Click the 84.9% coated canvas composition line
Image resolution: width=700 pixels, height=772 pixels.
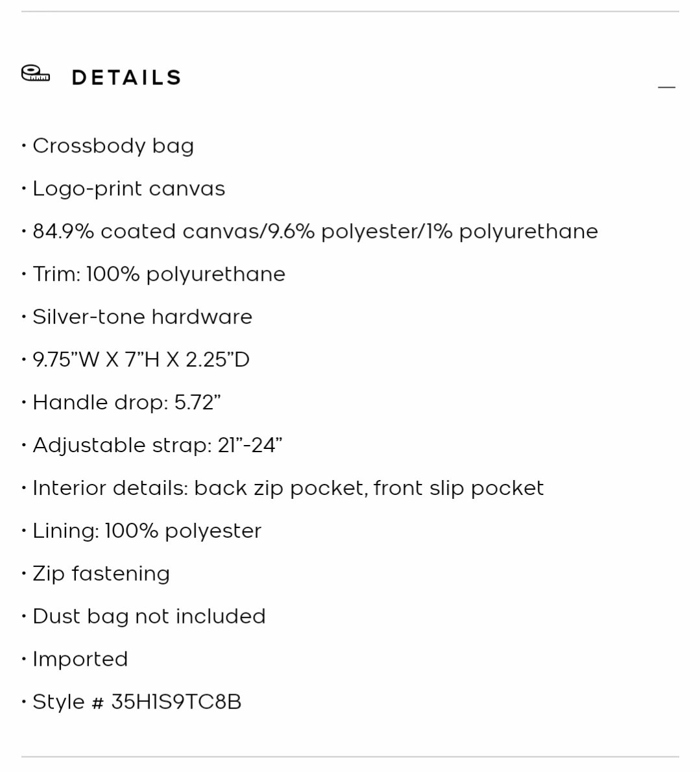(315, 232)
